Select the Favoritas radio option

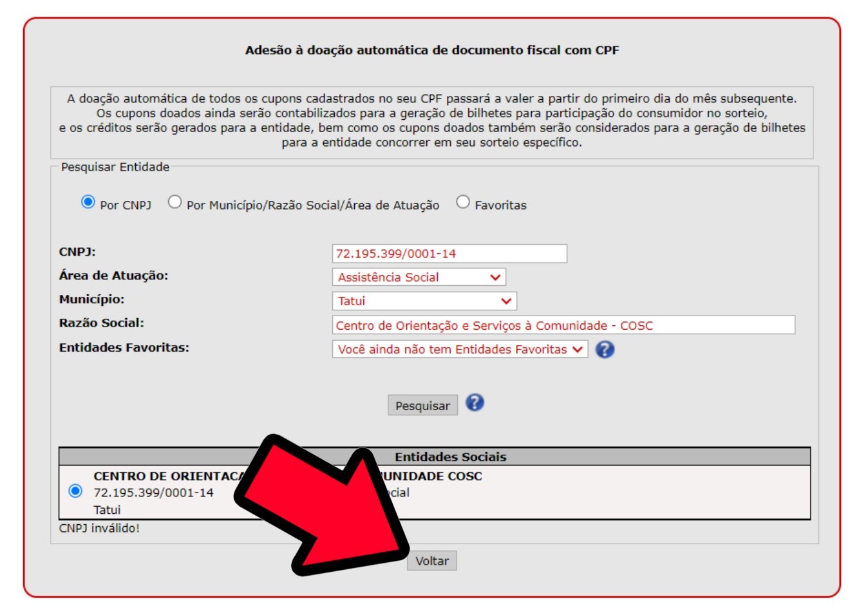tap(462, 202)
